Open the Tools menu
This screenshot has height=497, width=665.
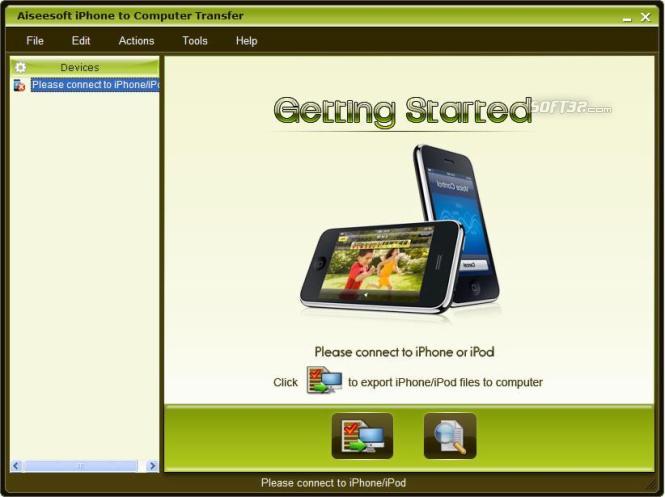[x=195, y=41]
